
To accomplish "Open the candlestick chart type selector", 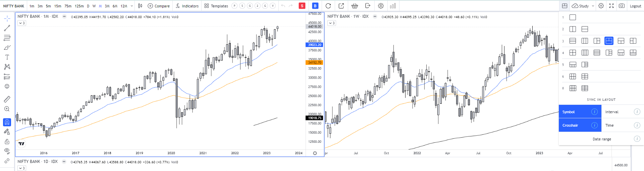I will click(x=140, y=6).
